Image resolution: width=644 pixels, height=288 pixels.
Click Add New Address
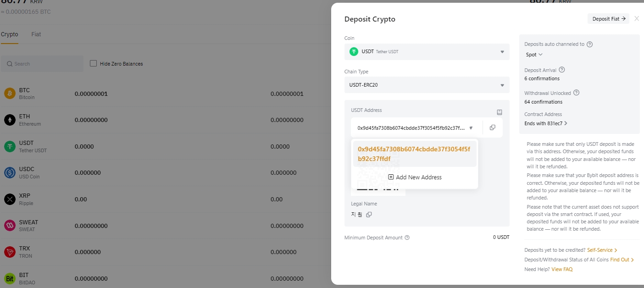point(415,177)
